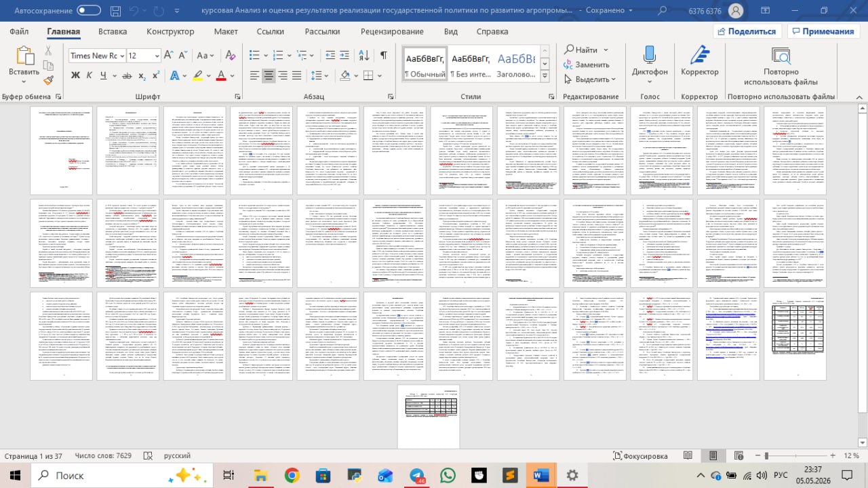Click the Cut scissors icon

click(x=48, y=51)
